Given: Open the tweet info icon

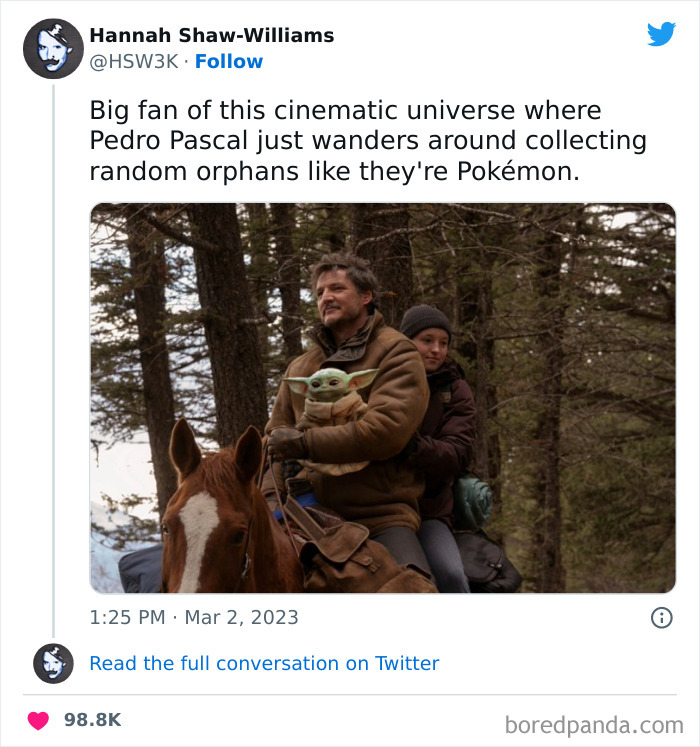Looking at the screenshot, I should pos(661,618).
